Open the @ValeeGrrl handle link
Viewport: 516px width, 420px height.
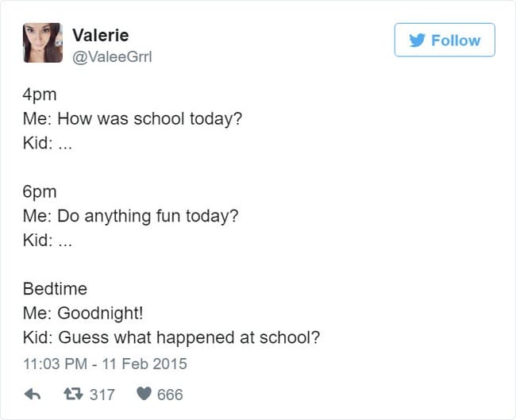click(110, 54)
